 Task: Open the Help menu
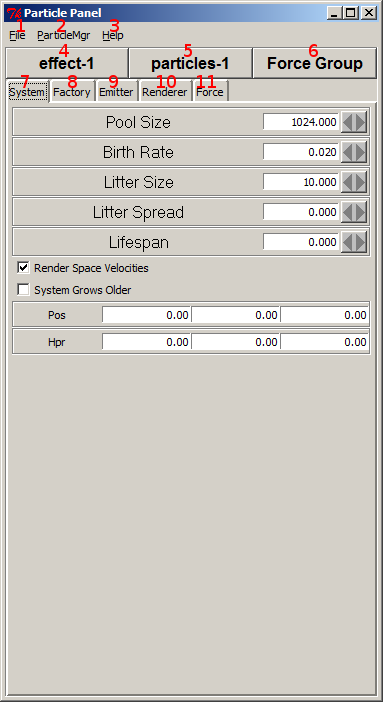pos(112,35)
